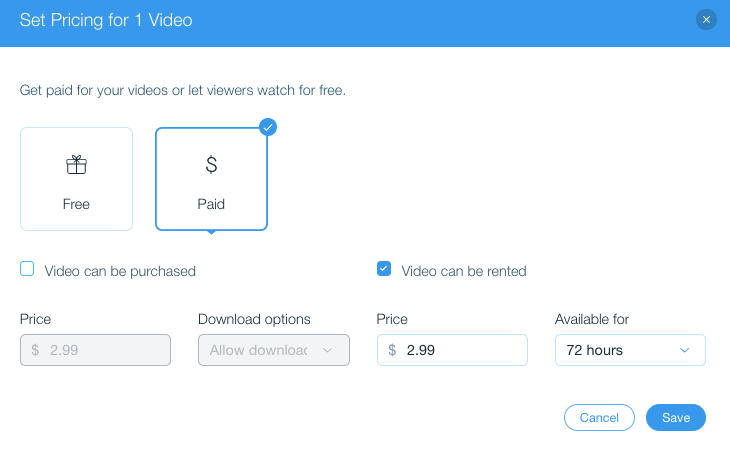Click the Video can be rented label
The image size is (730, 453).
(464, 271)
